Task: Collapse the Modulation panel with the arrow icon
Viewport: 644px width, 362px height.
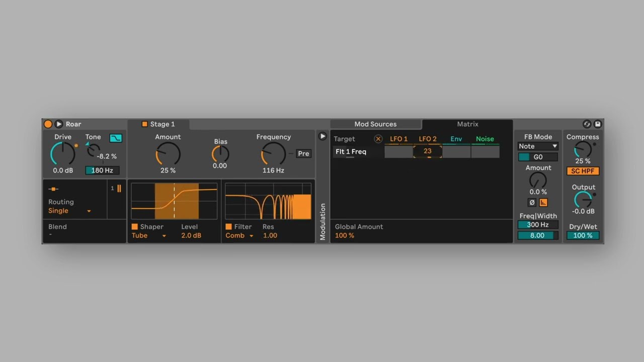Action: pos(323,136)
